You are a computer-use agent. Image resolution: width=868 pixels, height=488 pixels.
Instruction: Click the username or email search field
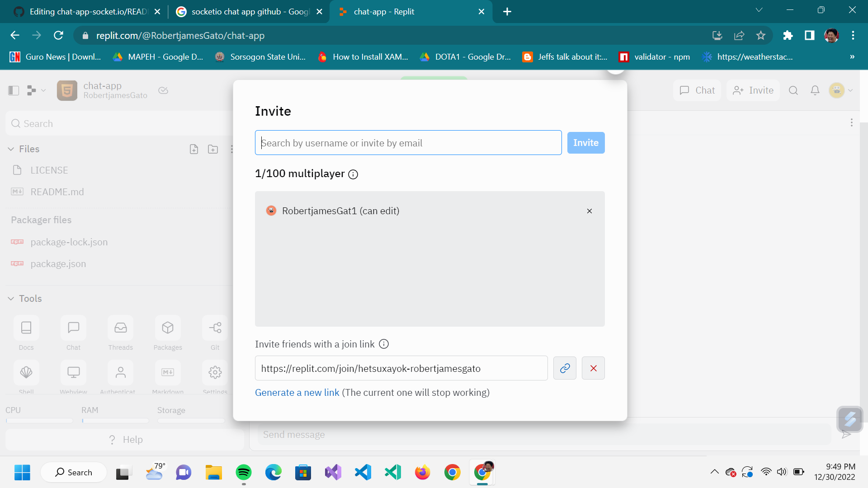point(408,143)
